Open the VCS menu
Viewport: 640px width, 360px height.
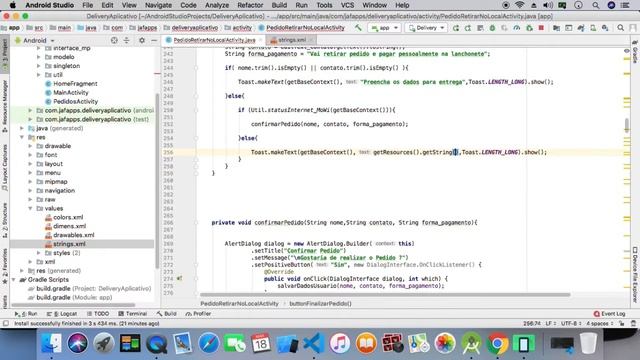[x=347, y=5]
